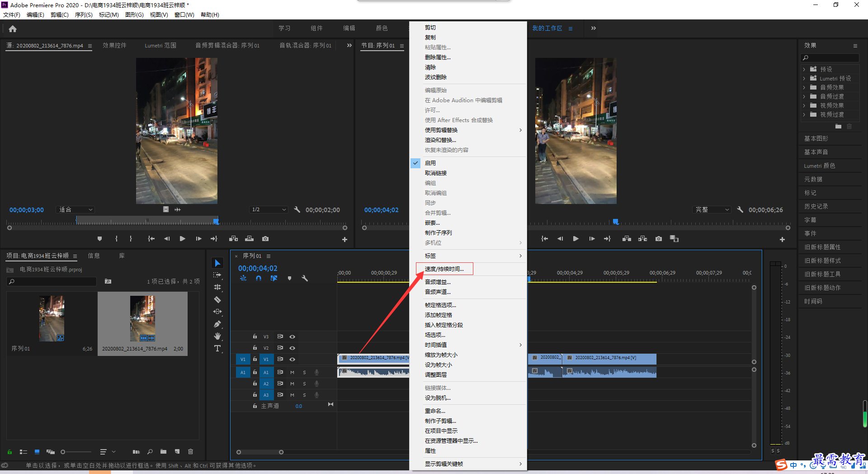Select the Track Select Forward tool
868x474 pixels.
click(x=217, y=275)
